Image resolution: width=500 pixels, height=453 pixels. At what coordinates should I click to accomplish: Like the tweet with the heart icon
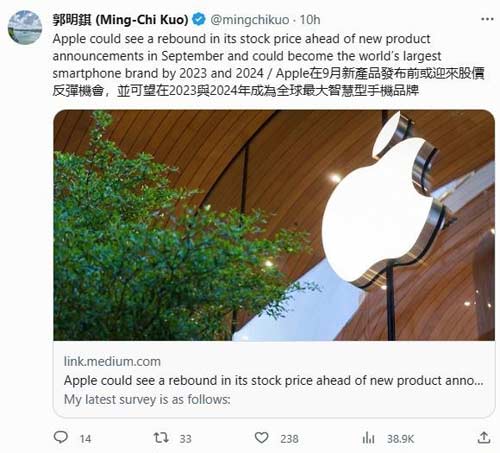[x=261, y=437]
